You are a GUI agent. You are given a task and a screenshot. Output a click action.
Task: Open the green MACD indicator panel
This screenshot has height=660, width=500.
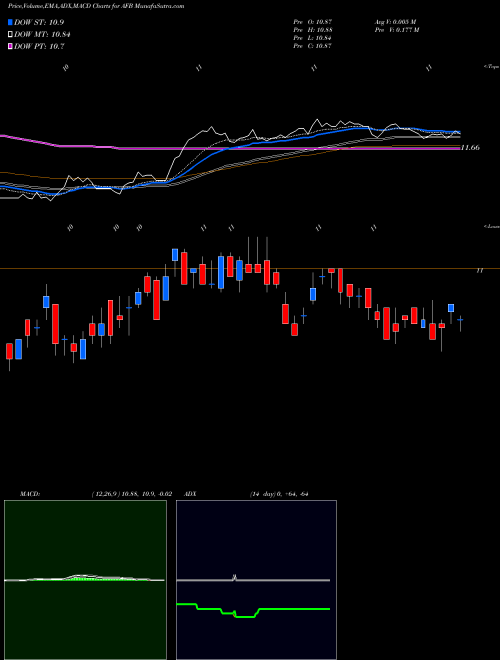[85, 580]
